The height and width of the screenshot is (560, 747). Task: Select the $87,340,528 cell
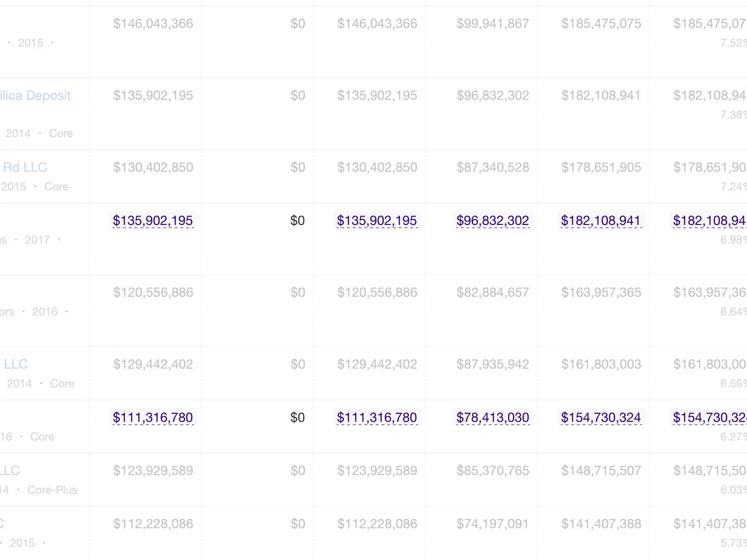point(493,168)
